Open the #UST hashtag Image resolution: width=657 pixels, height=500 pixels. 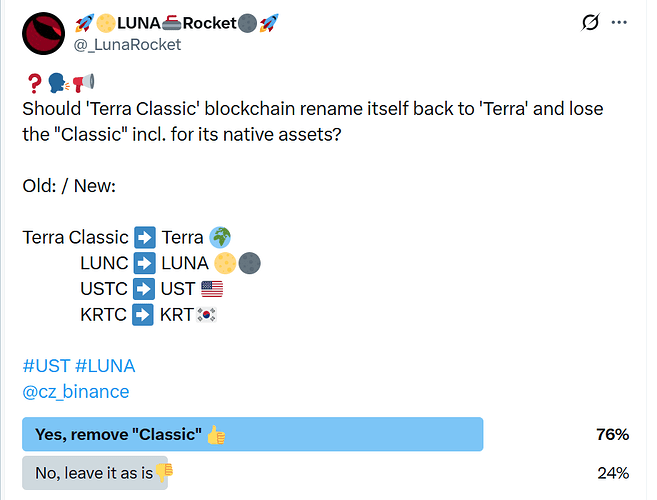coord(46,366)
